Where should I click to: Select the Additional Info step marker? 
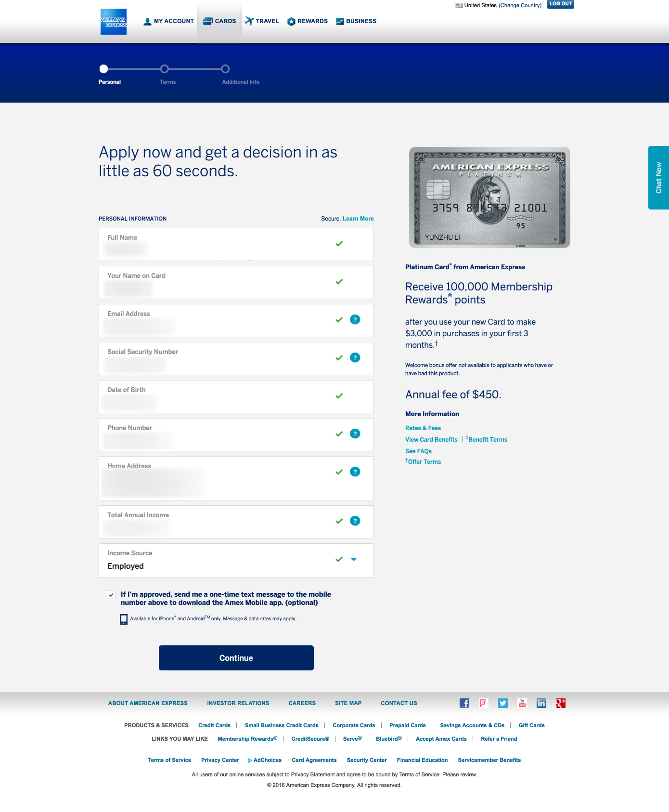tap(225, 69)
